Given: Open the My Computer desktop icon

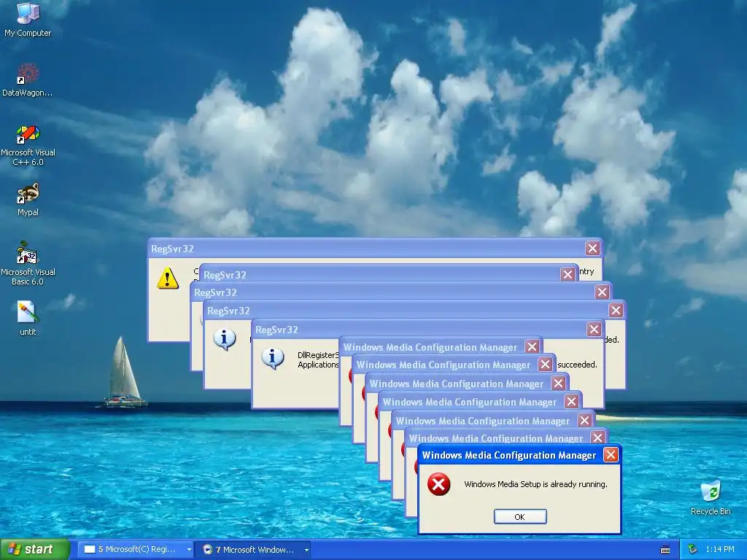Looking at the screenshot, I should (28, 20).
